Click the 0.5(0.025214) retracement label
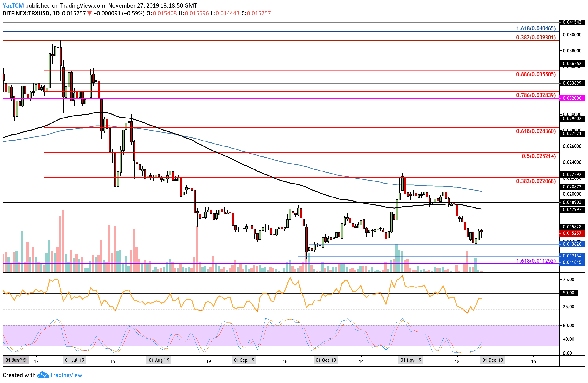This screenshot has height=383, width=588. click(539, 156)
